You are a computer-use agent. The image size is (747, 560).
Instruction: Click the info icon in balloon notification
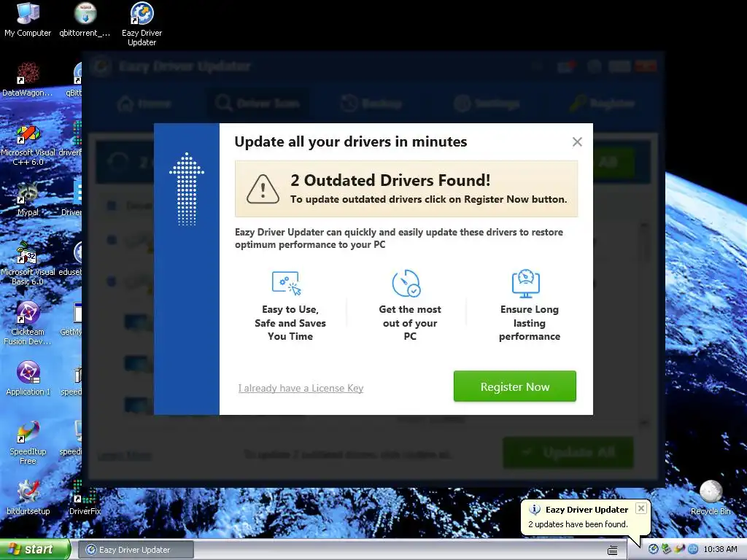click(x=535, y=510)
